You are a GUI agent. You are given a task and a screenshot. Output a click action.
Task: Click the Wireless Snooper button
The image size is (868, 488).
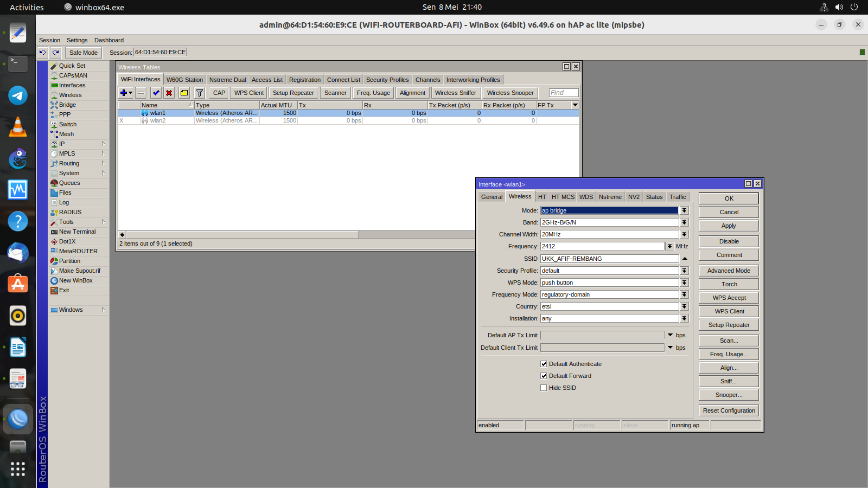tap(510, 93)
